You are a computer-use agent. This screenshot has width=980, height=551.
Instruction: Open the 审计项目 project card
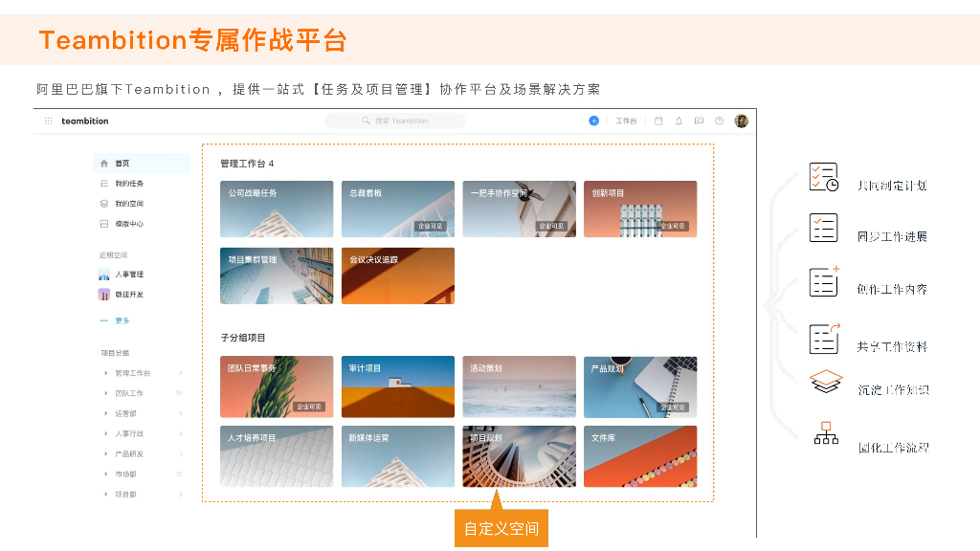tap(398, 386)
